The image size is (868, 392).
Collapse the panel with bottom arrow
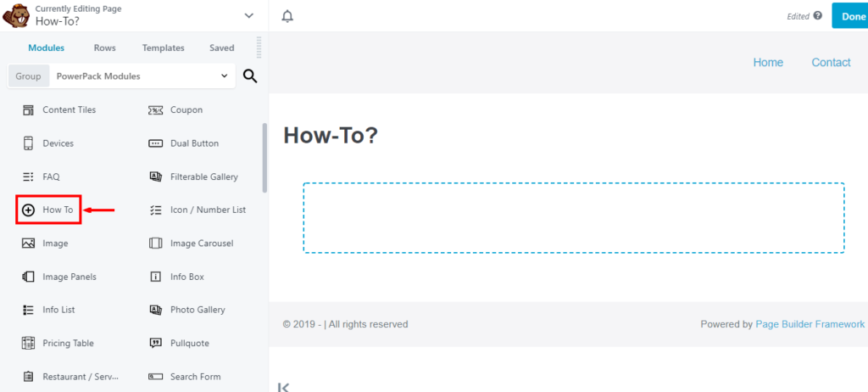point(283,387)
